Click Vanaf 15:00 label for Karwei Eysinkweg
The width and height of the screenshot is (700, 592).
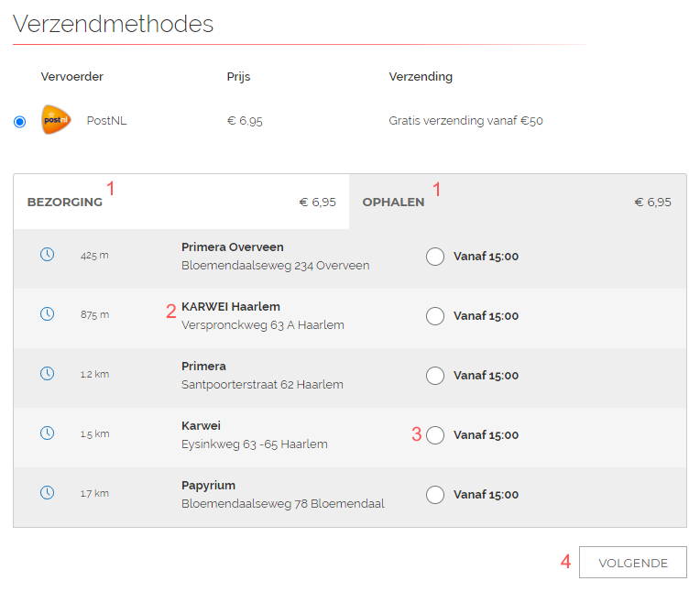coord(486,435)
